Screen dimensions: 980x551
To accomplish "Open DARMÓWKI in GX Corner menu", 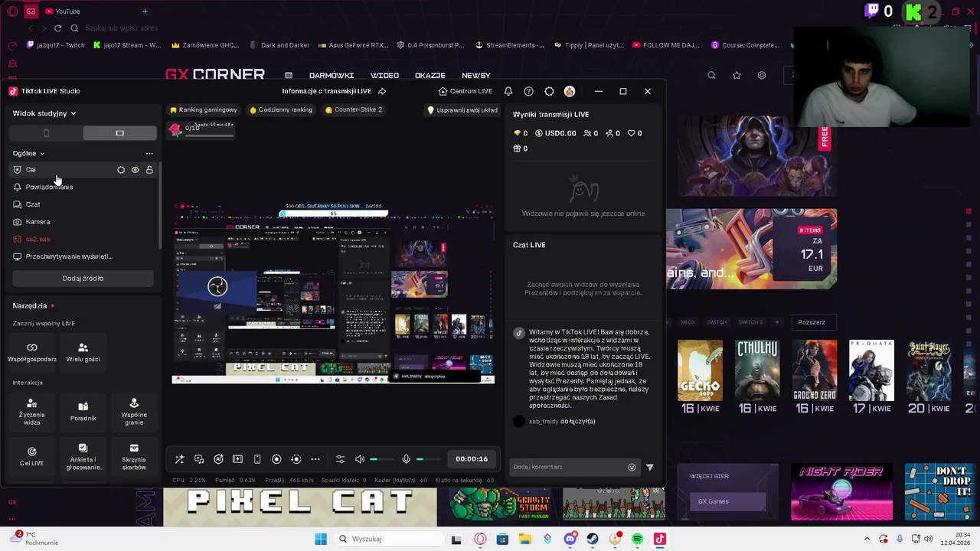I will click(x=332, y=76).
